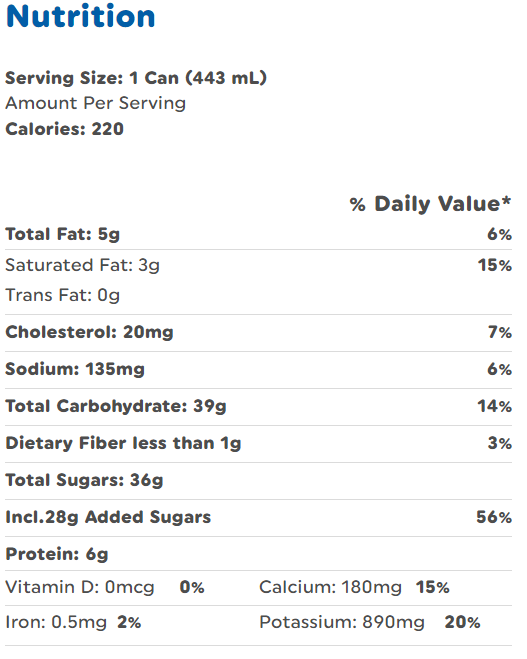Image resolution: width=527 pixels, height=659 pixels.
Task: Select the Potassium: 890mg entry
Action: 342,622
